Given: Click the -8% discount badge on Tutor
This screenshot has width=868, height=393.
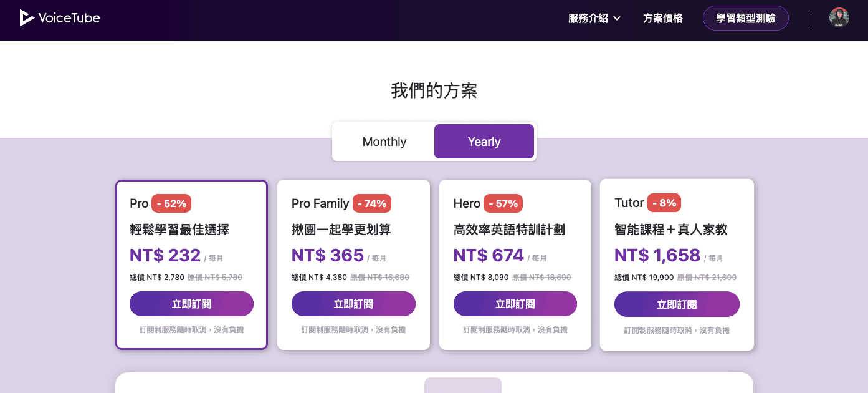Looking at the screenshot, I should click(664, 203).
